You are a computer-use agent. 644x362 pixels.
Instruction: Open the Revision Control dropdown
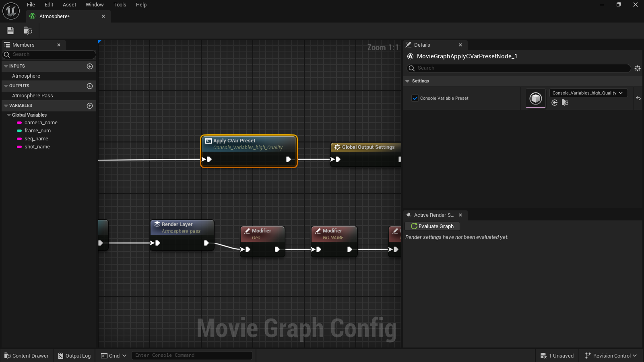pos(611,356)
